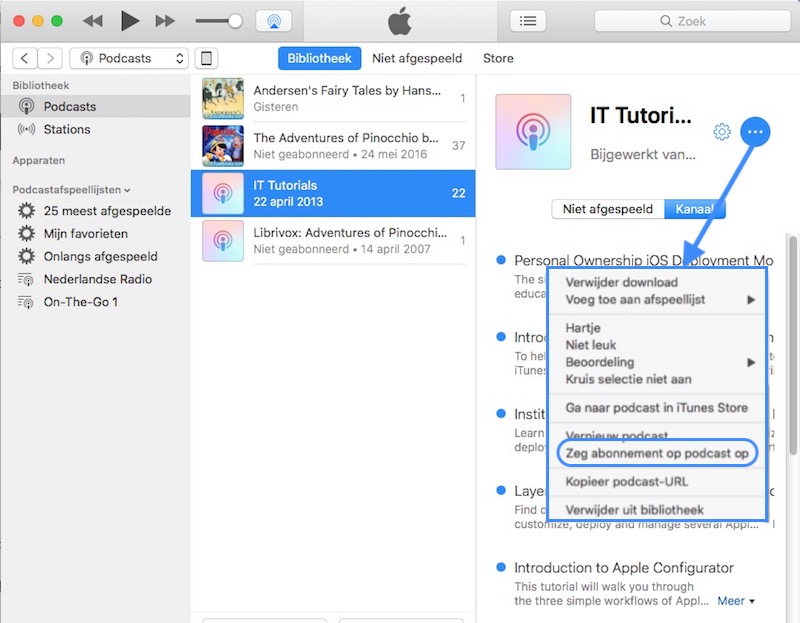The image size is (800, 623).
Task: Open podcast settings gear icon
Action: (x=722, y=132)
